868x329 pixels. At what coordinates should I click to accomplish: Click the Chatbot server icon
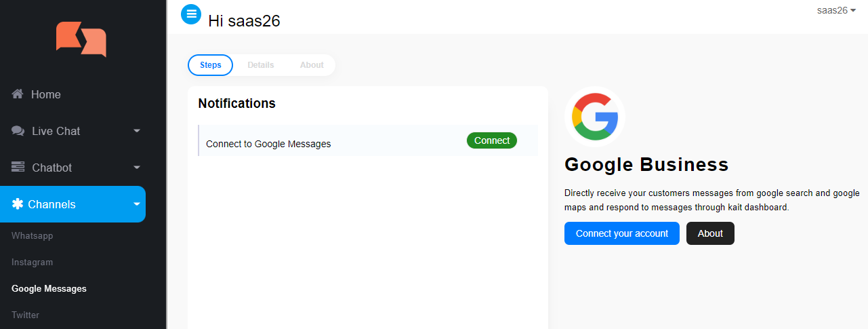point(18,167)
